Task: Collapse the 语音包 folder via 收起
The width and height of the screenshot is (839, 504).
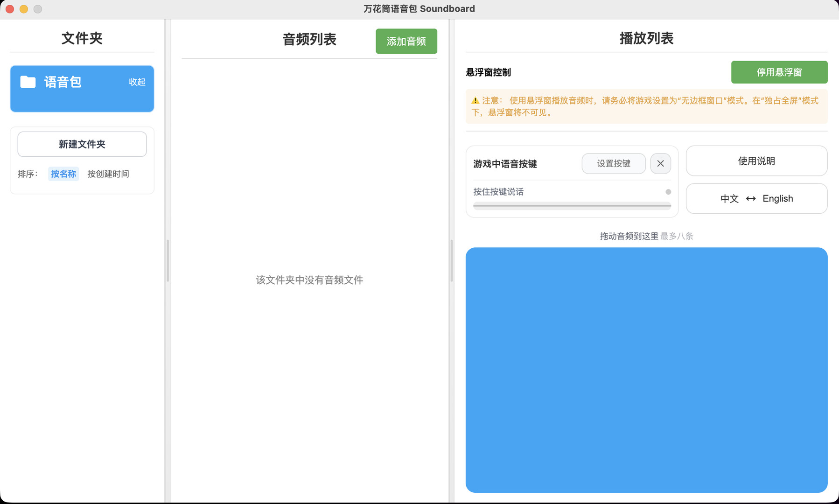Action: pyautogui.click(x=137, y=82)
